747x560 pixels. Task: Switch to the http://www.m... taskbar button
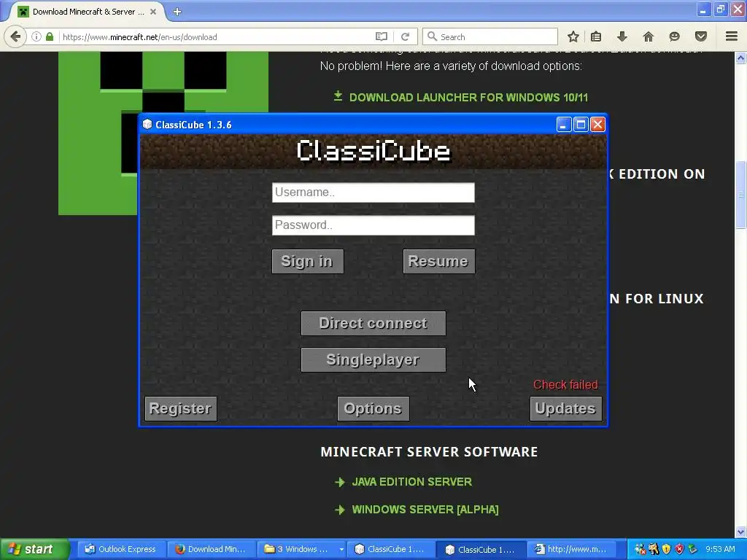(x=572, y=549)
